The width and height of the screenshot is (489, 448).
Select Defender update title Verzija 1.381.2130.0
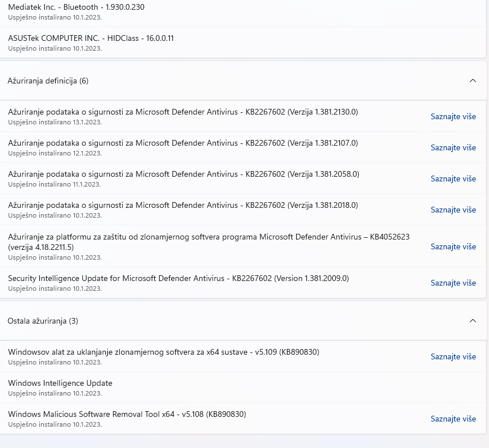(x=183, y=112)
